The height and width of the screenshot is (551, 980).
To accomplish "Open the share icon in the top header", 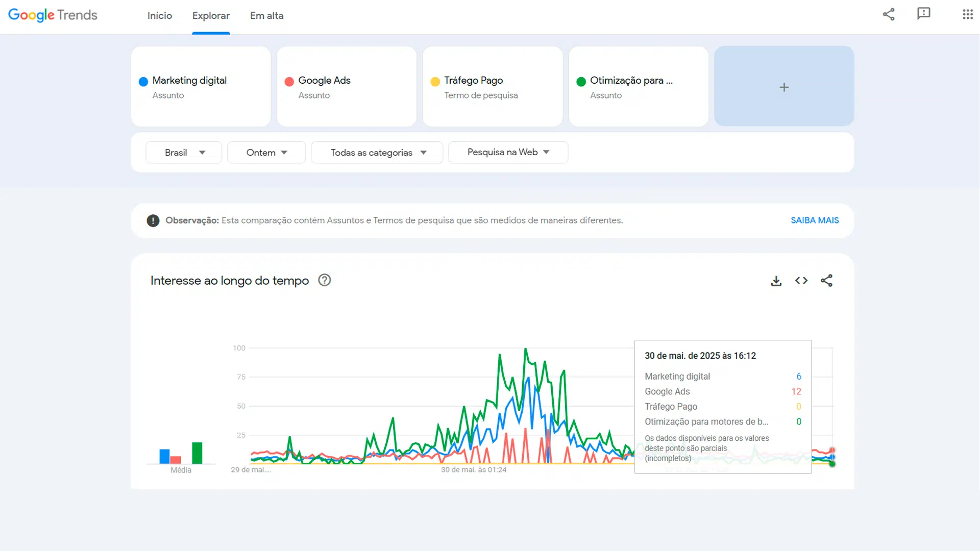I will click(x=889, y=14).
